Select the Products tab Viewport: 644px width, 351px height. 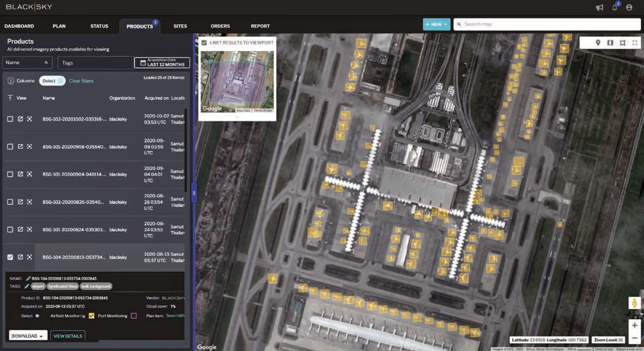[x=139, y=26]
